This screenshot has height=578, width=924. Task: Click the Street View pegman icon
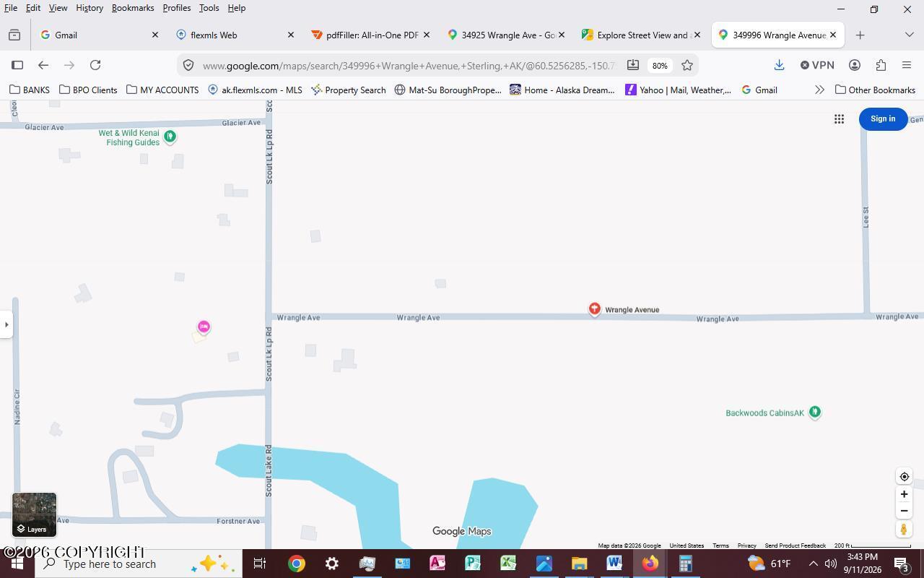click(904, 529)
